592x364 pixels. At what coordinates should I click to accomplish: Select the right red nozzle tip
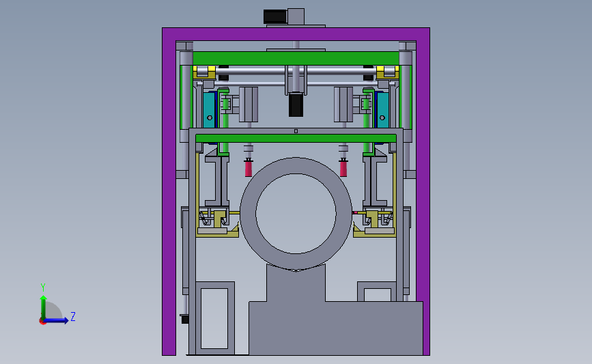343,168
